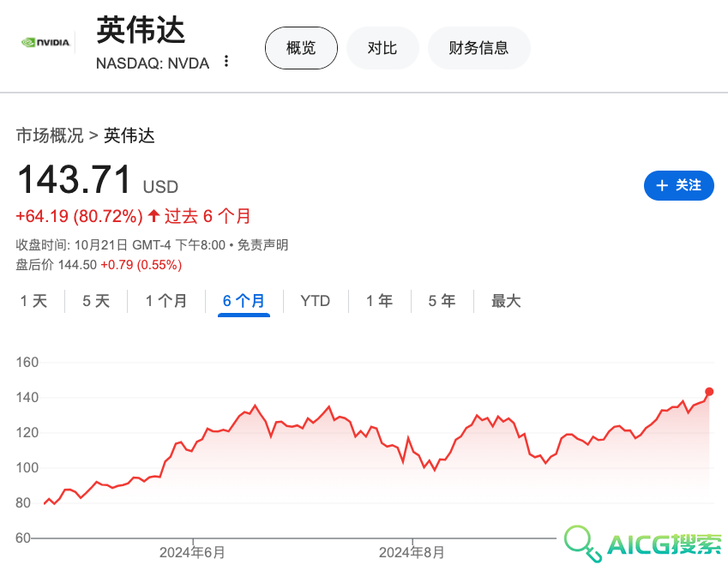Viewport: 728px width, 571px height.
Task: Click the +0.79 (0.55%) after-hours change
Action: point(141,265)
